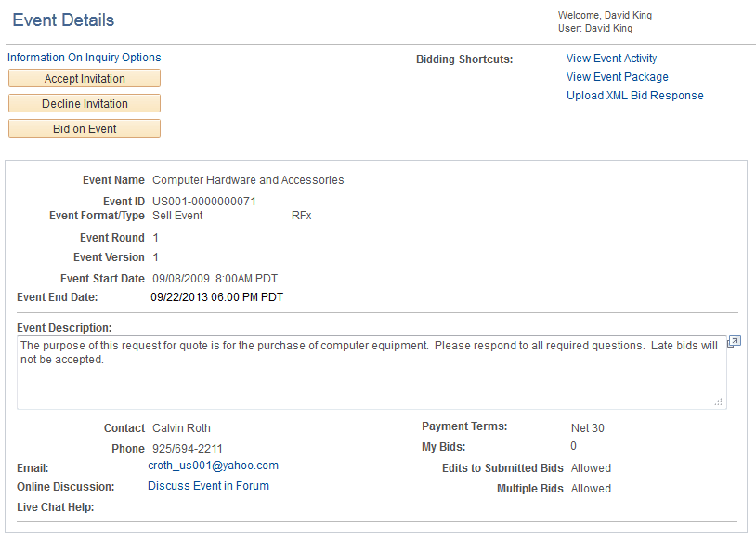Click the Event End Date value
This screenshot has width=756, height=538.
tap(217, 297)
